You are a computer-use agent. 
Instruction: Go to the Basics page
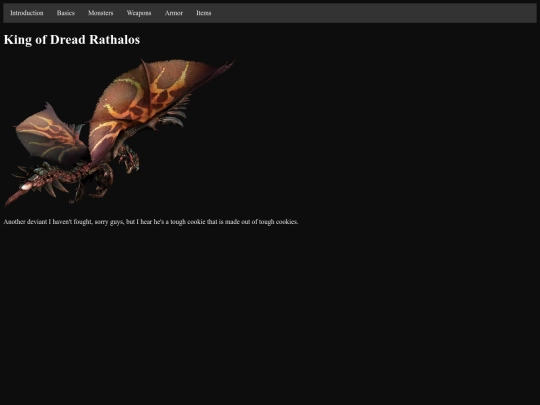(65, 13)
